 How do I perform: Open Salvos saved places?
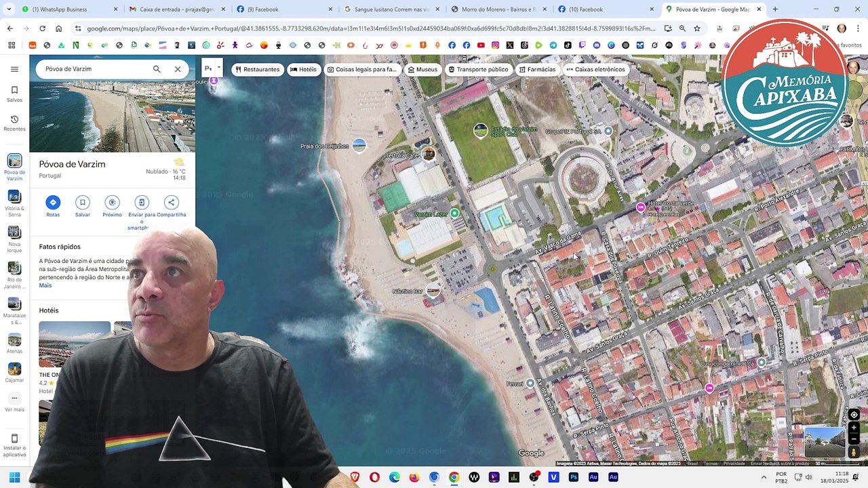(x=14, y=94)
